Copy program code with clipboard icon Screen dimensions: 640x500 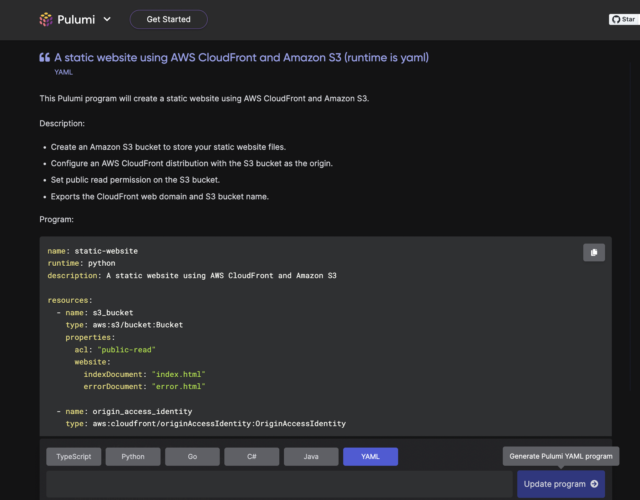click(594, 252)
